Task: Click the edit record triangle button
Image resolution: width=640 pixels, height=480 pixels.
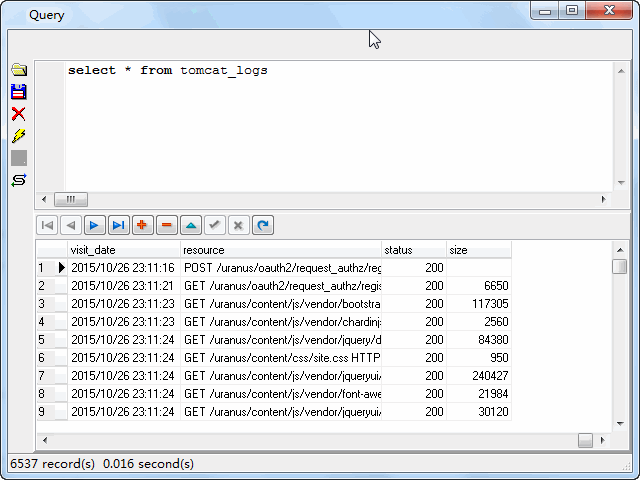Action: click(190, 225)
